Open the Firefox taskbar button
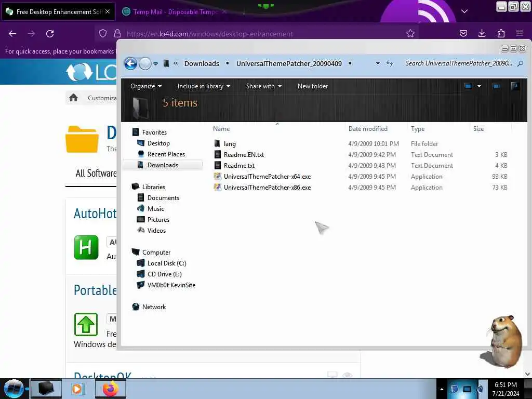 pos(110,389)
